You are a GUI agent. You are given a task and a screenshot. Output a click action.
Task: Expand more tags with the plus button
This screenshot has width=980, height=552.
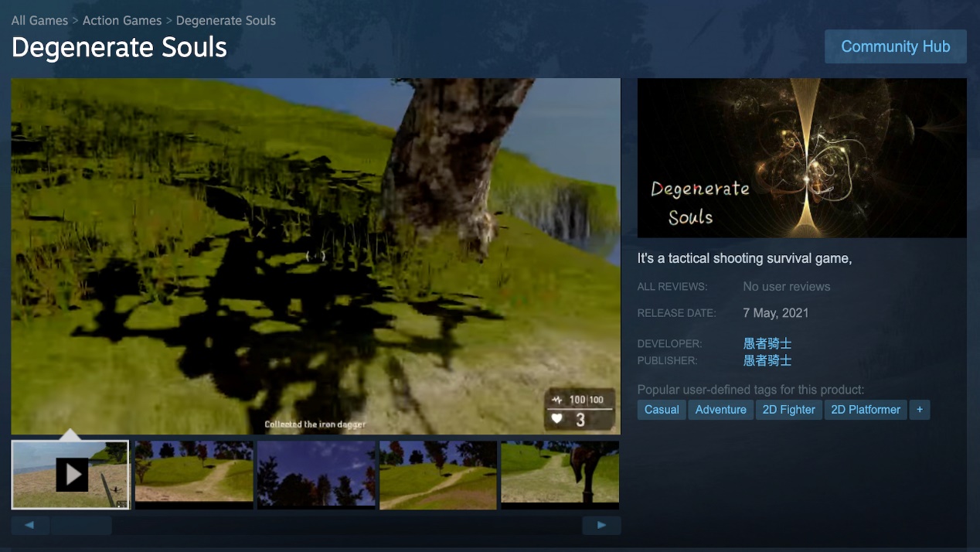pos(919,410)
